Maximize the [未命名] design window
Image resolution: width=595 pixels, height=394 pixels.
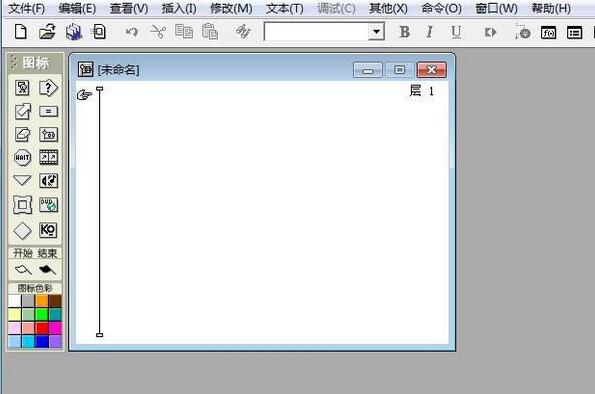coord(399,70)
